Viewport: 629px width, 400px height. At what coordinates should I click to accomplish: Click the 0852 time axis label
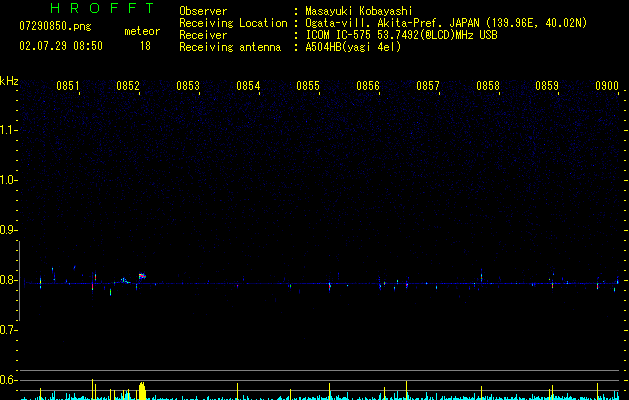point(128,86)
